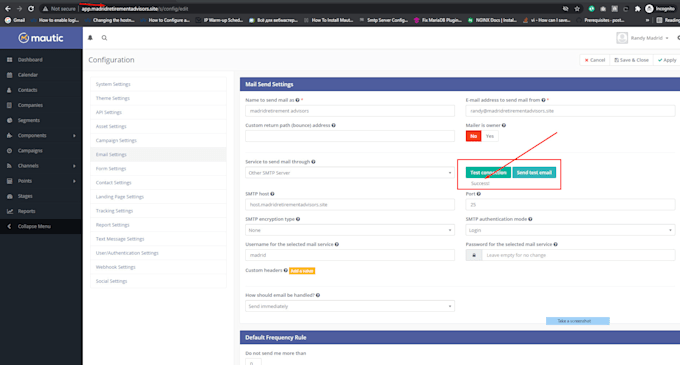The height and width of the screenshot is (365, 680).
Task: Open the search magnifier icon in the Mautic header
Action: [104, 38]
